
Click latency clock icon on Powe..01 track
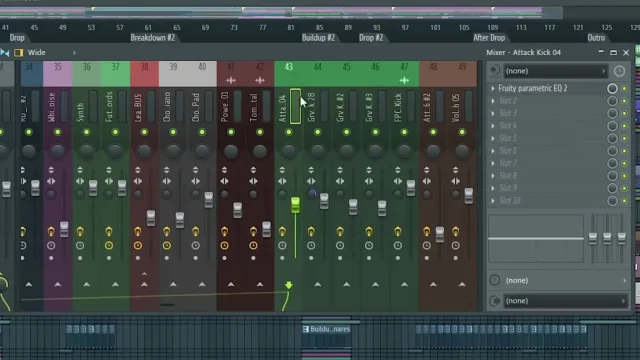(x=224, y=246)
